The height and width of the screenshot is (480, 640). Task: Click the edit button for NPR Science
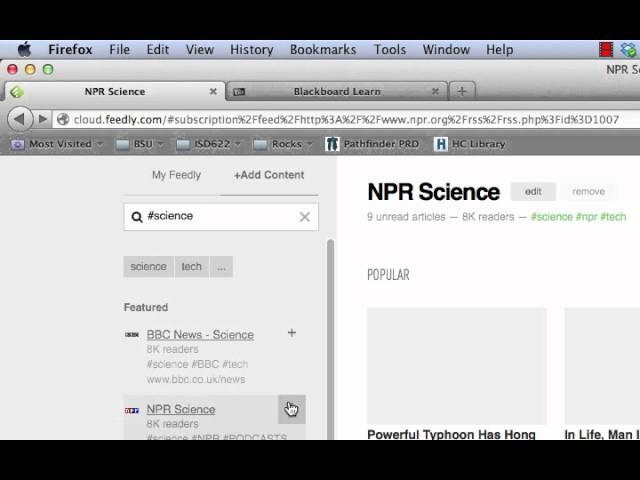point(533,191)
